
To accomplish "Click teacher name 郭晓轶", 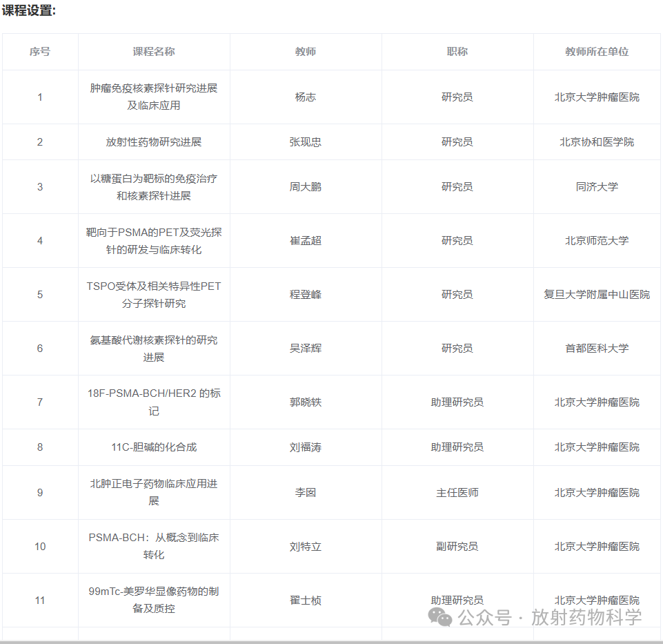I will (306, 402).
